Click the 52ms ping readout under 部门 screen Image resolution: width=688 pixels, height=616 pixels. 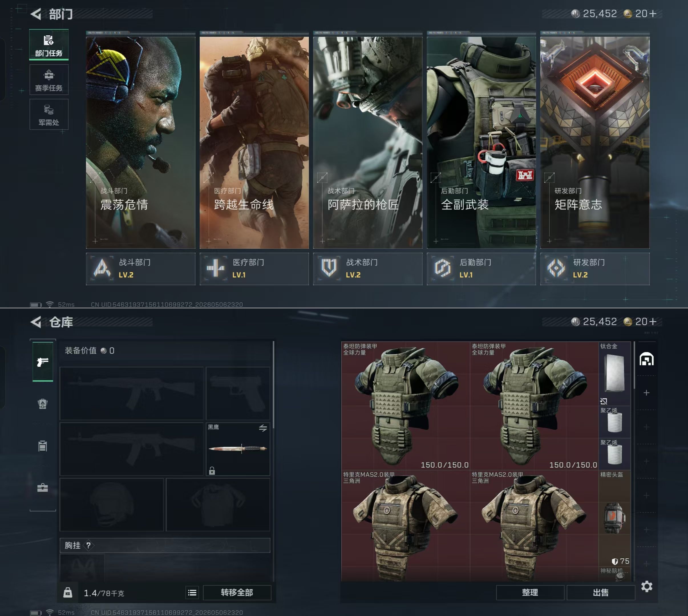66,305
